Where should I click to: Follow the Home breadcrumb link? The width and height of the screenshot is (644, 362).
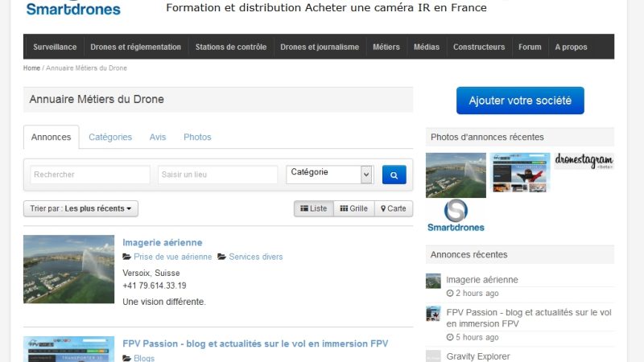tap(31, 68)
